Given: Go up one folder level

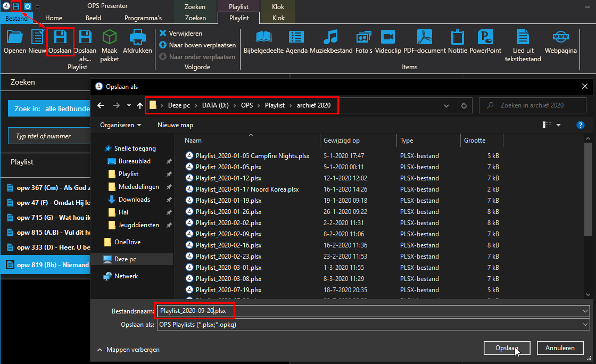Looking at the screenshot, I should [x=140, y=105].
